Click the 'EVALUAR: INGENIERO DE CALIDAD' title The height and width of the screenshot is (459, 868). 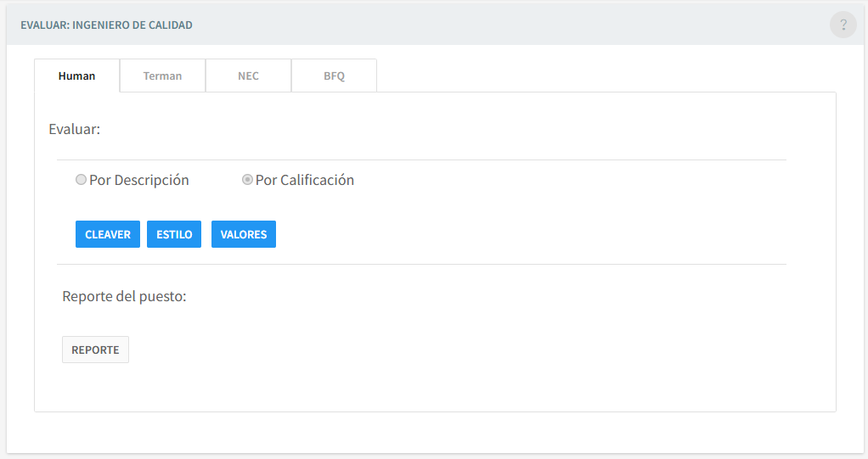106,25
